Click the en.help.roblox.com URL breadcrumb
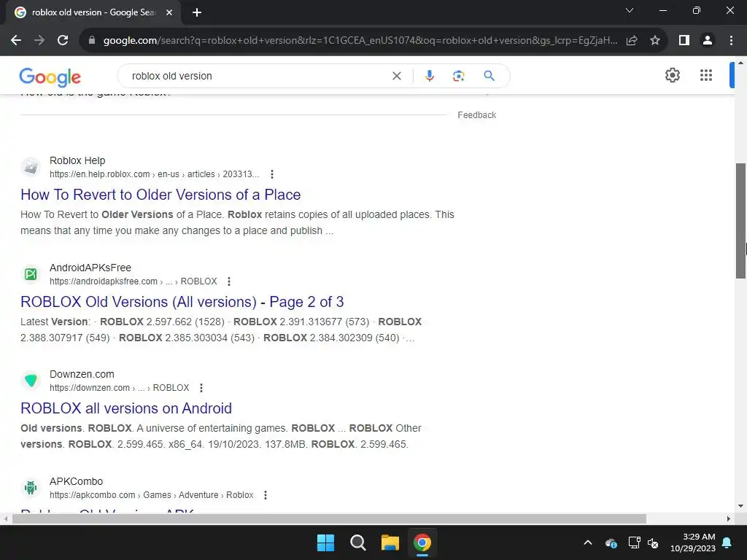This screenshot has width=747, height=560. (x=155, y=174)
